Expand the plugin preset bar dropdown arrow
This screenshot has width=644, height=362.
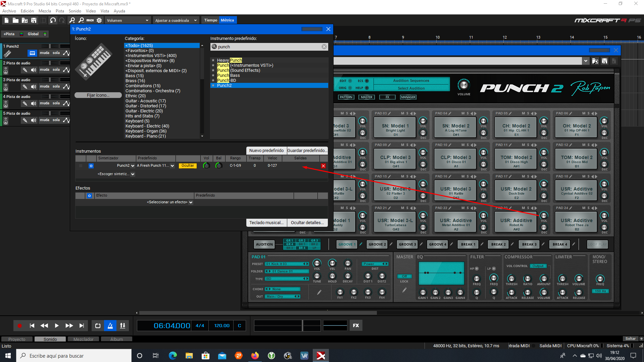coord(586,61)
